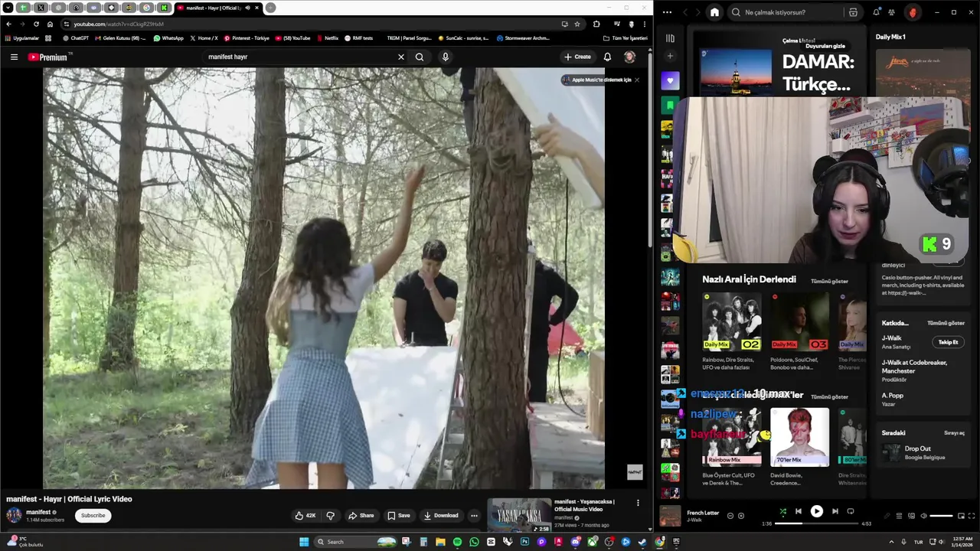Image resolution: width=980 pixels, height=551 pixels.
Task: Open Chrome home page button
Action: [50, 24]
